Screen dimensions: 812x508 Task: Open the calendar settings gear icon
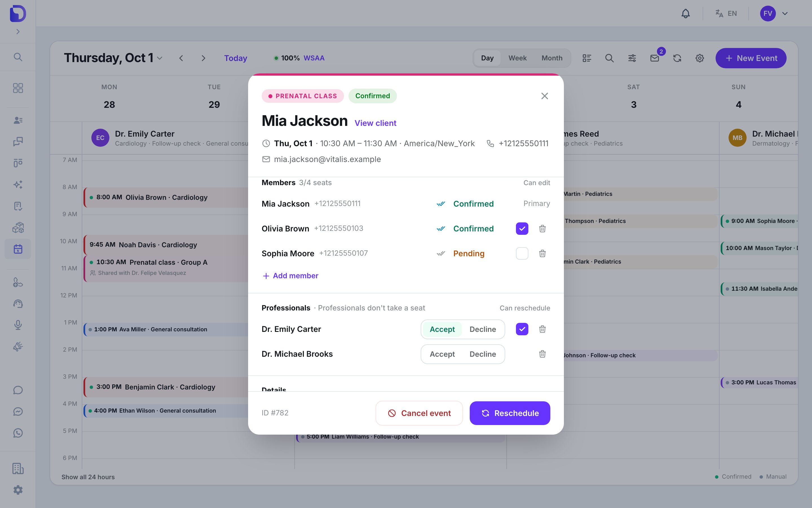(x=700, y=58)
